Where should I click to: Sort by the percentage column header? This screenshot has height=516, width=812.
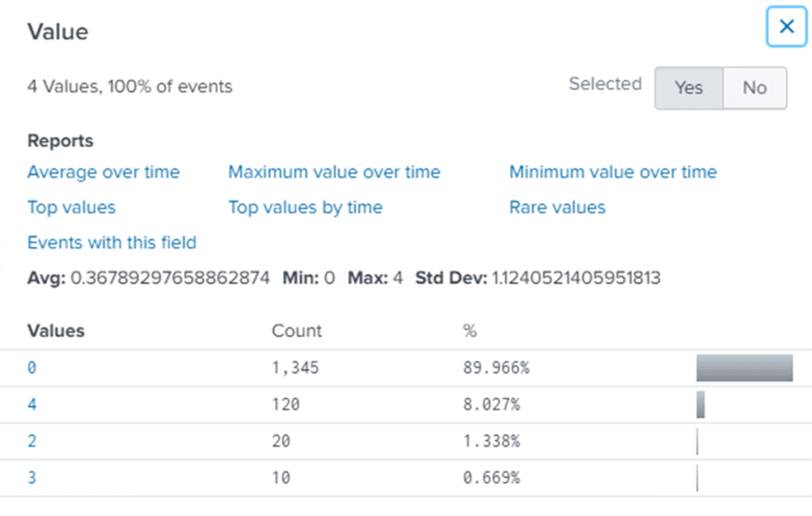[x=471, y=331]
